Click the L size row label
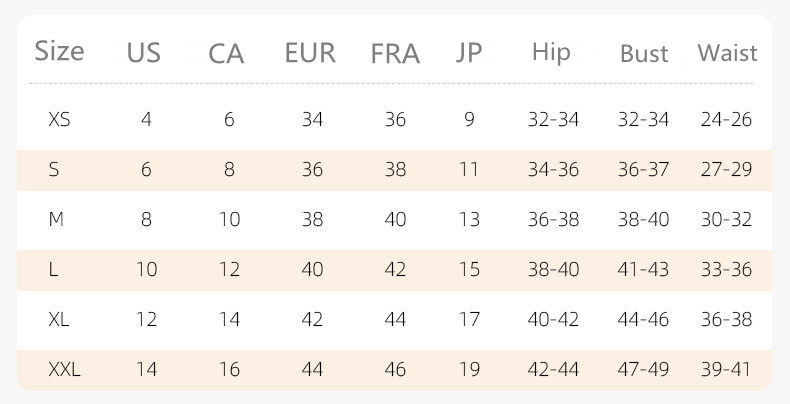 click(x=54, y=270)
